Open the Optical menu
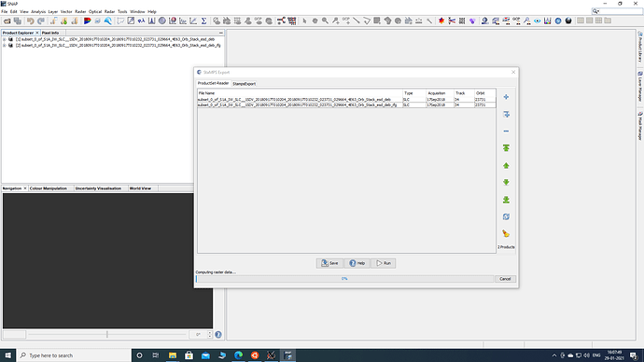The height and width of the screenshot is (362, 644). (95, 11)
